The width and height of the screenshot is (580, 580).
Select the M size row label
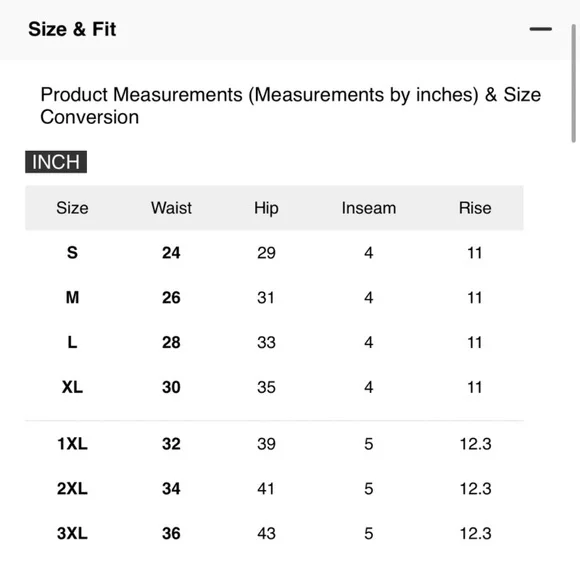click(x=72, y=298)
